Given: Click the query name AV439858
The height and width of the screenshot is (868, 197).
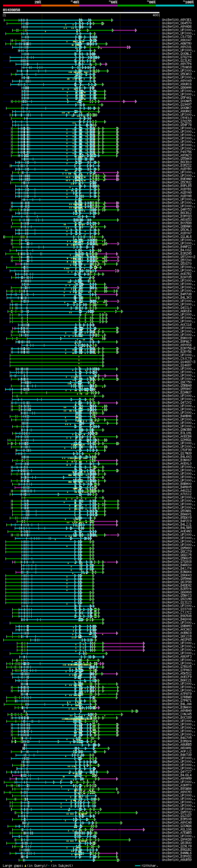Looking at the screenshot, I should (x=11, y=10).
